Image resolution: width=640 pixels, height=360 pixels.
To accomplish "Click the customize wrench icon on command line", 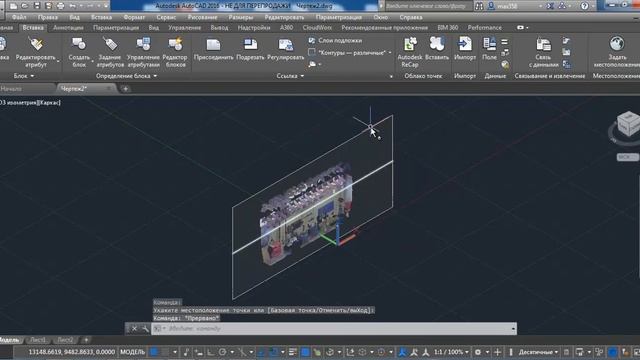I will tap(145, 329).
